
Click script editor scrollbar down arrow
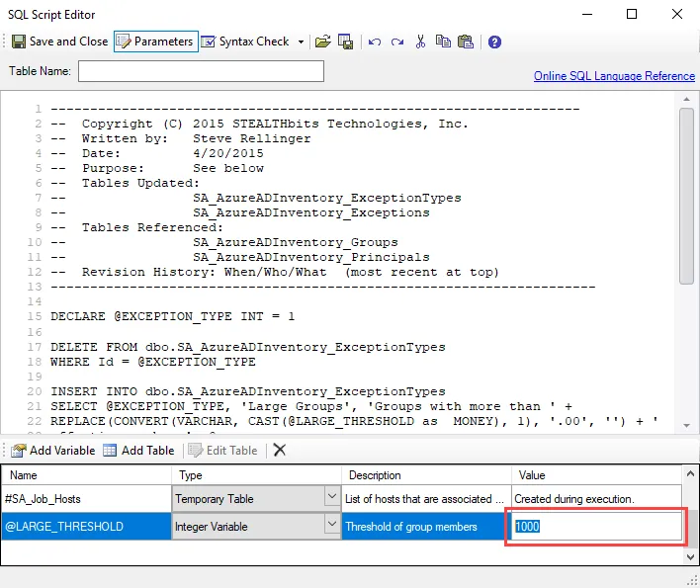point(686,426)
